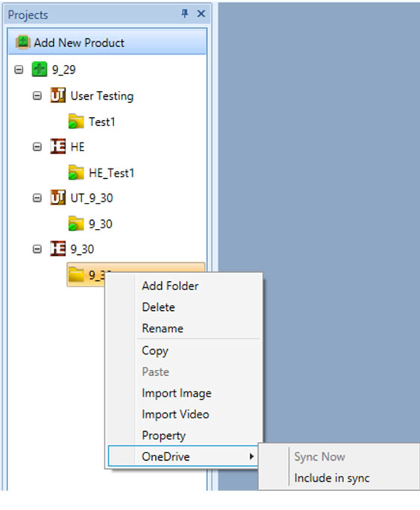Open the OneDrive submenu arrow
Screen dimensions: 420x510
tap(251, 456)
